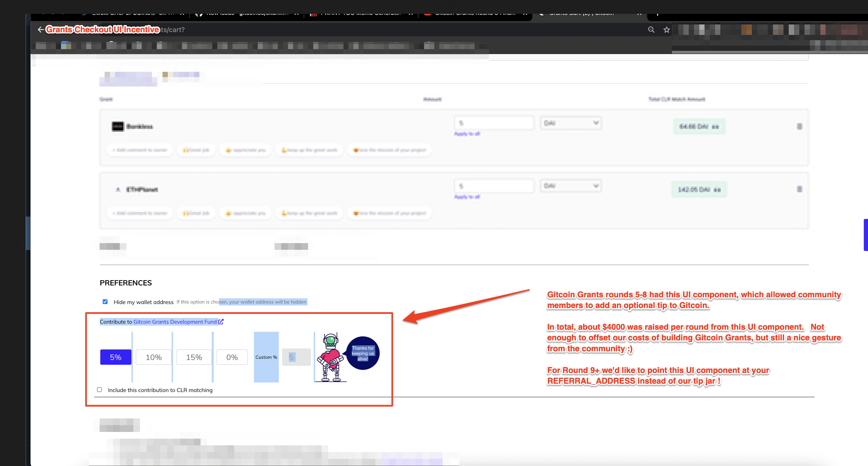Image resolution: width=868 pixels, height=466 pixels.
Task: Delete the Bankless grant with trash icon
Action: (x=799, y=126)
